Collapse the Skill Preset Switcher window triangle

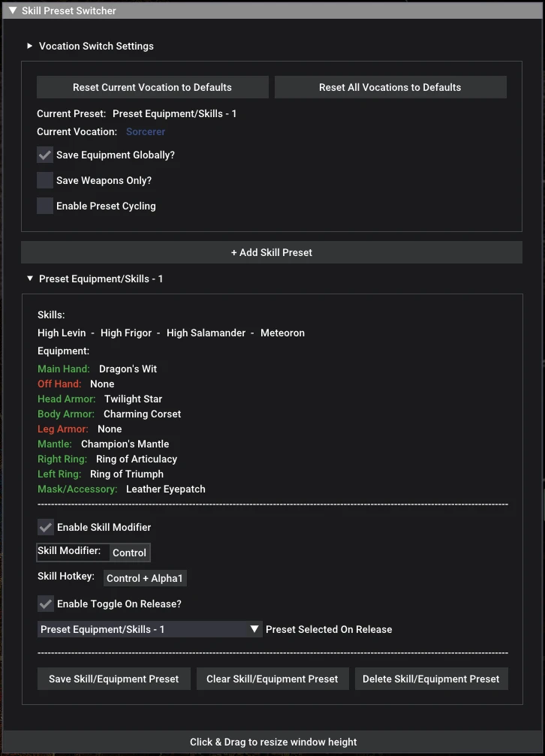[13, 10]
